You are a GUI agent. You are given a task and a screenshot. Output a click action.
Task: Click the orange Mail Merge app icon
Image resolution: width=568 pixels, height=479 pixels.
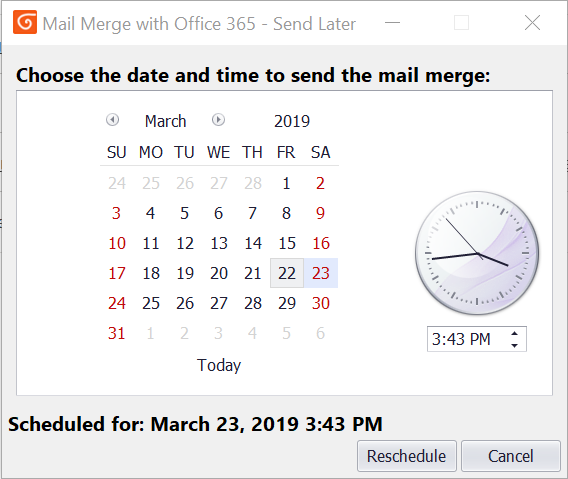[x=25, y=22]
